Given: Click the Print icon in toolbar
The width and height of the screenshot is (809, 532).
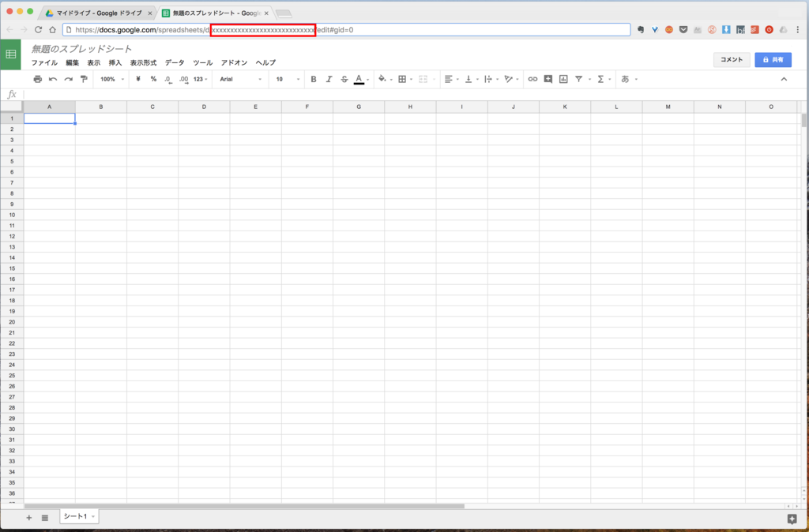Looking at the screenshot, I should click(x=38, y=80).
